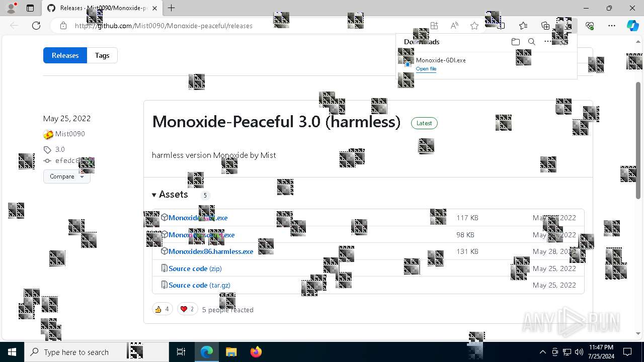Open more options in Downloads panel
This screenshot has width=644, height=362.
click(547, 42)
